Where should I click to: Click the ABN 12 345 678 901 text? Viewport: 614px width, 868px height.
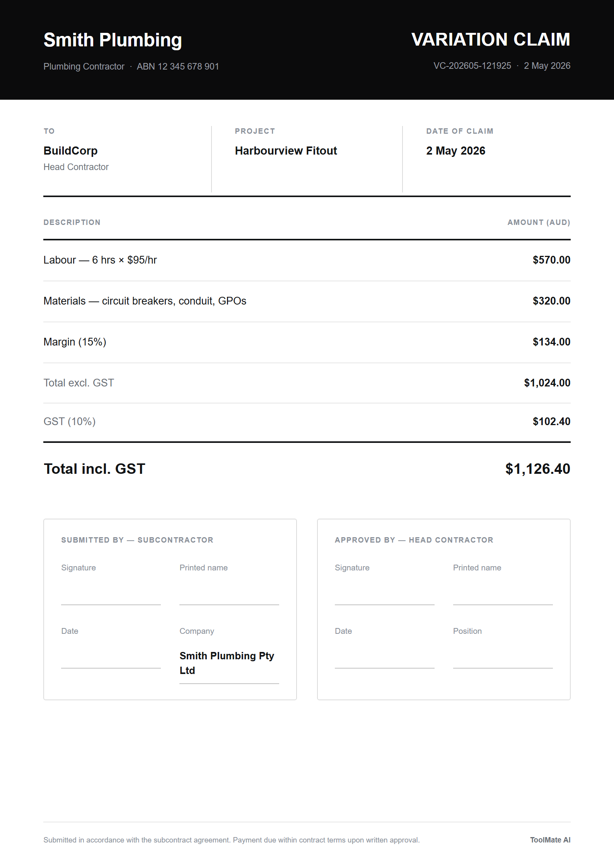point(178,66)
